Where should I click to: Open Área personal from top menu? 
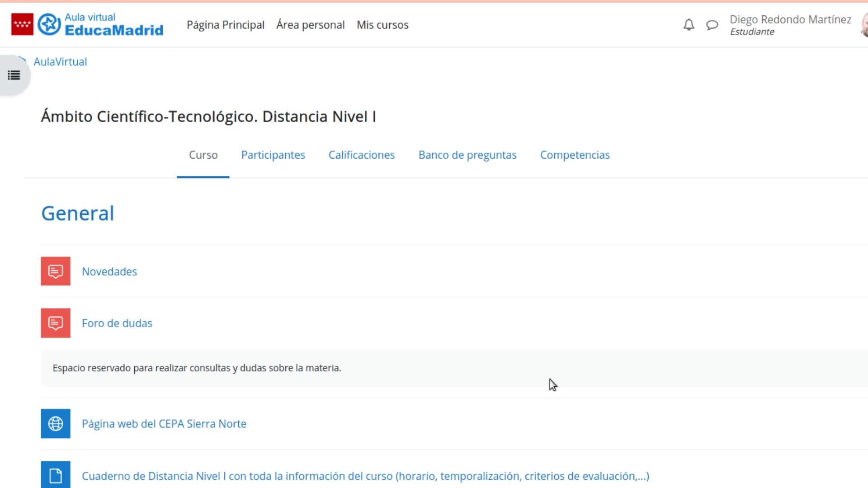point(311,25)
